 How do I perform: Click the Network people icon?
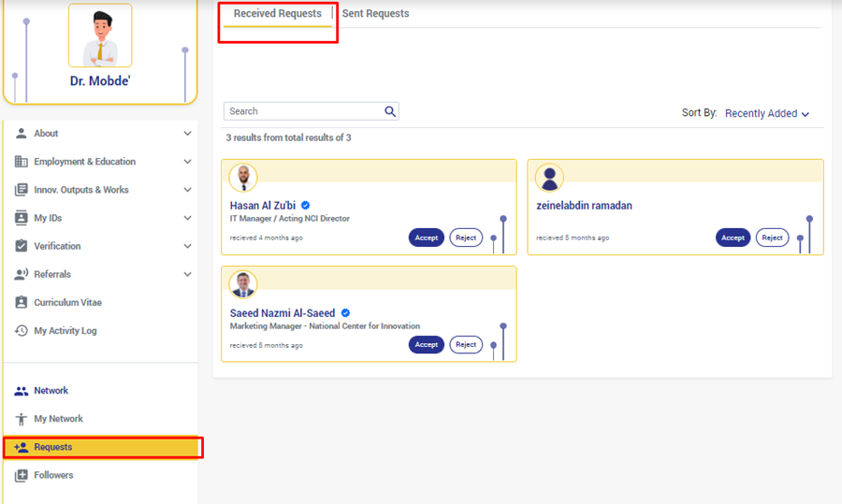coord(22,391)
